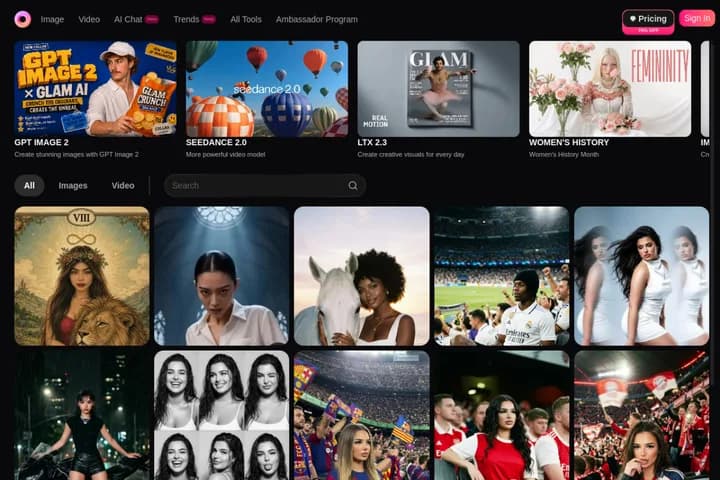
Task: Open the Arsenal jersey woman template
Action: [x=502, y=415]
